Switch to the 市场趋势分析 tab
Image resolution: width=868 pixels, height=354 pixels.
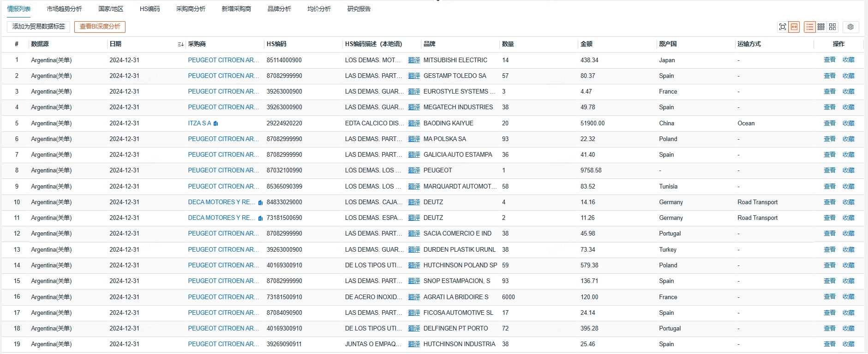coord(65,9)
